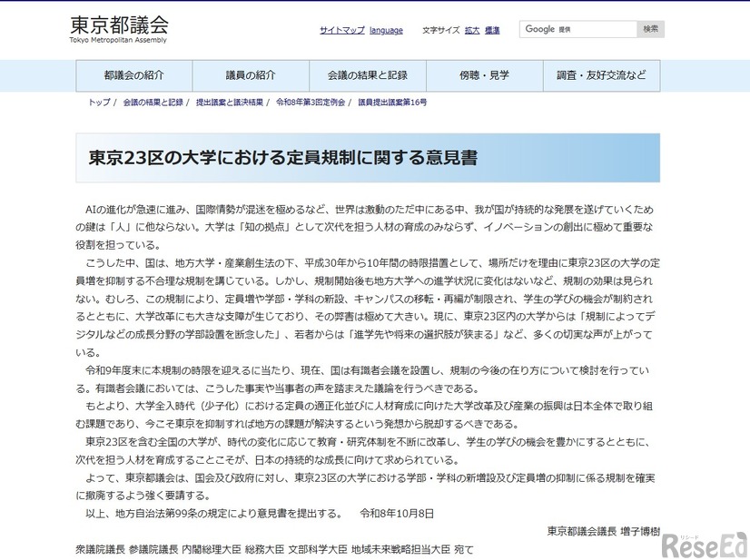Click the line 以上、地方自治法第99条の規定
Viewport: 750px width, 560px height.
pos(213,514)
